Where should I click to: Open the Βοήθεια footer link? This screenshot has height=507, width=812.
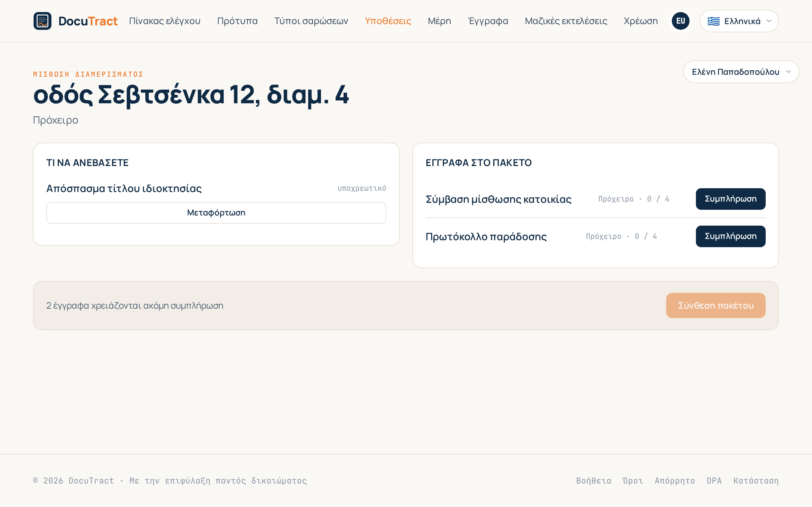tap(593, 480)
